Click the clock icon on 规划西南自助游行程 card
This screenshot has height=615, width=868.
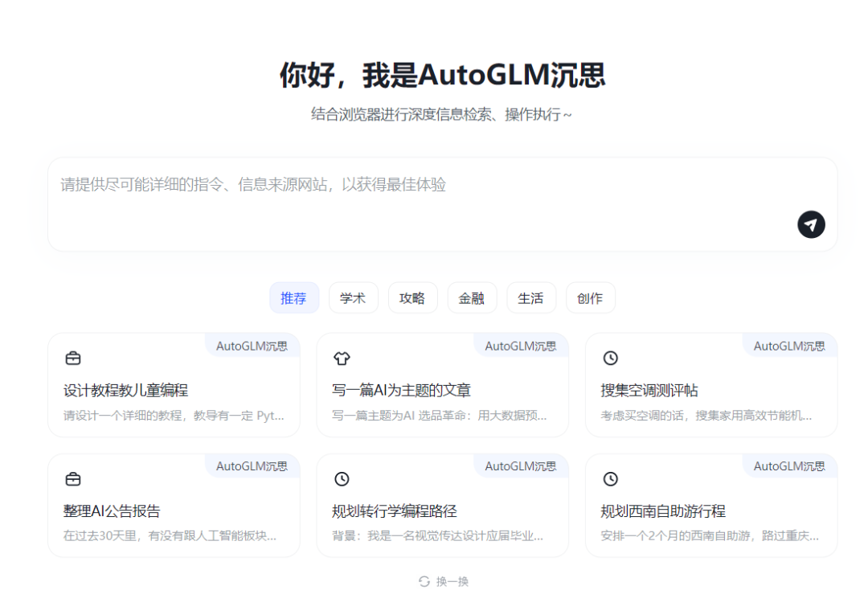pos(610,479)
